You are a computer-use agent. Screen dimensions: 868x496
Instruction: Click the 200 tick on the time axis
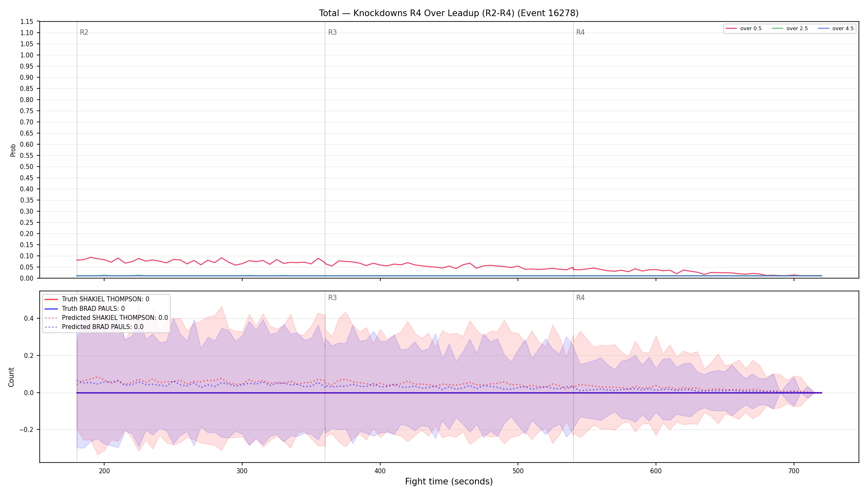click(x=104, y=471)
